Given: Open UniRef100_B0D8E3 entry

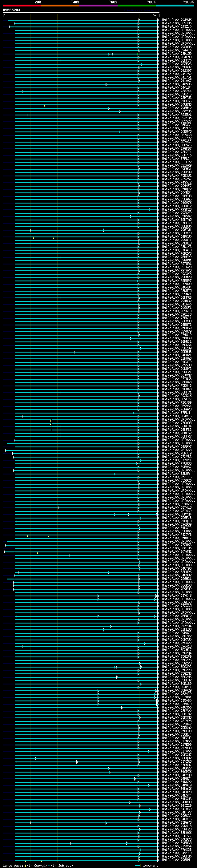Looking at the screenshot, I should [x=177, y=243].
